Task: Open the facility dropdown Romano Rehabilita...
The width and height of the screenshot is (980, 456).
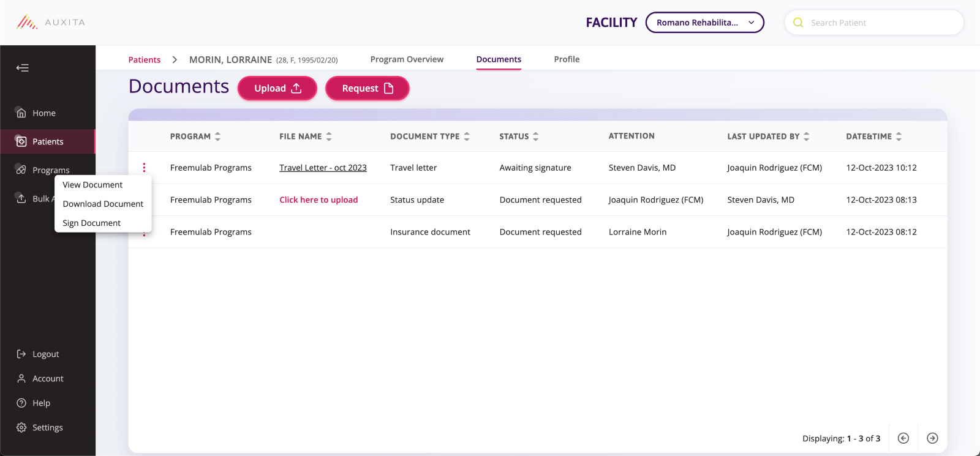Action: [704, 23]
